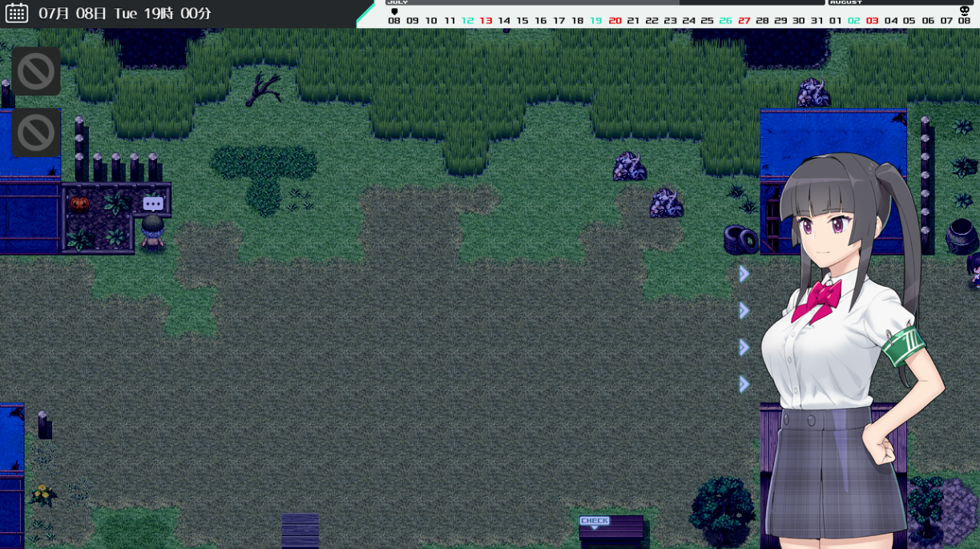Click the jack-o'-lantern pumpkin in the garden

click(x=79, y=204)
